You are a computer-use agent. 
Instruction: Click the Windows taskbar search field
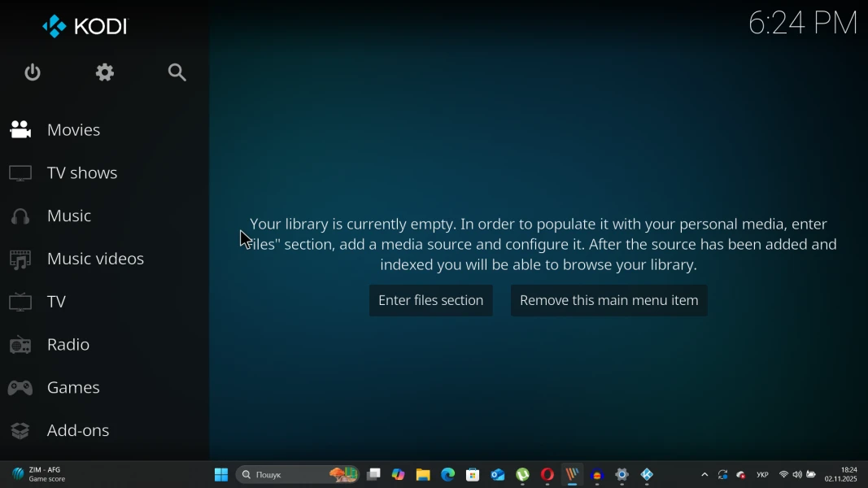285,475
